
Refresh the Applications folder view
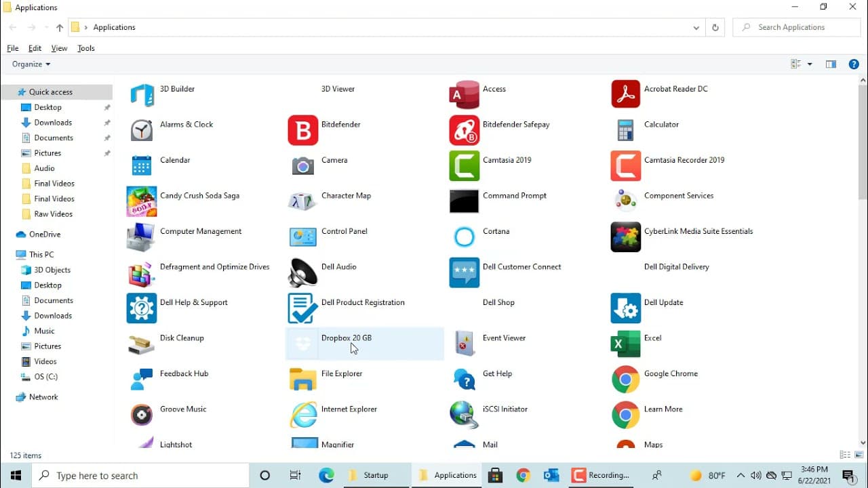715,28
